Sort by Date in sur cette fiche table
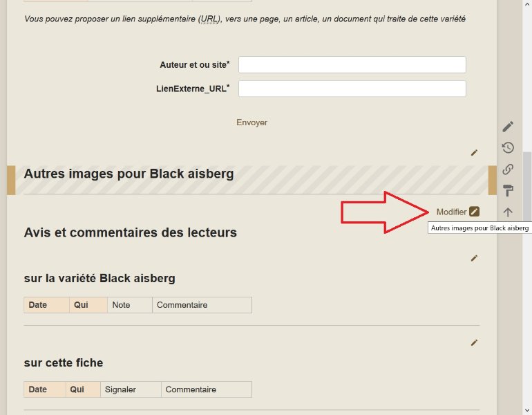 click(38, 389)
